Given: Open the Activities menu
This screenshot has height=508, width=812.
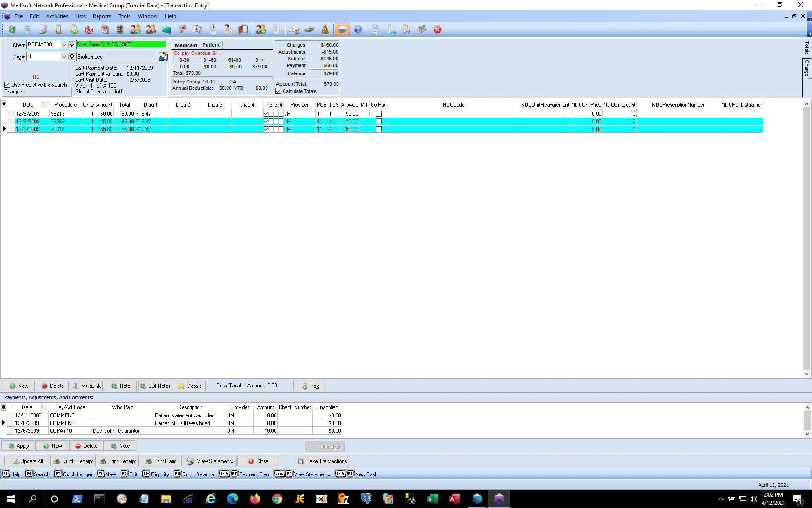Looking at the screenshot, I should tap(57, 16).
